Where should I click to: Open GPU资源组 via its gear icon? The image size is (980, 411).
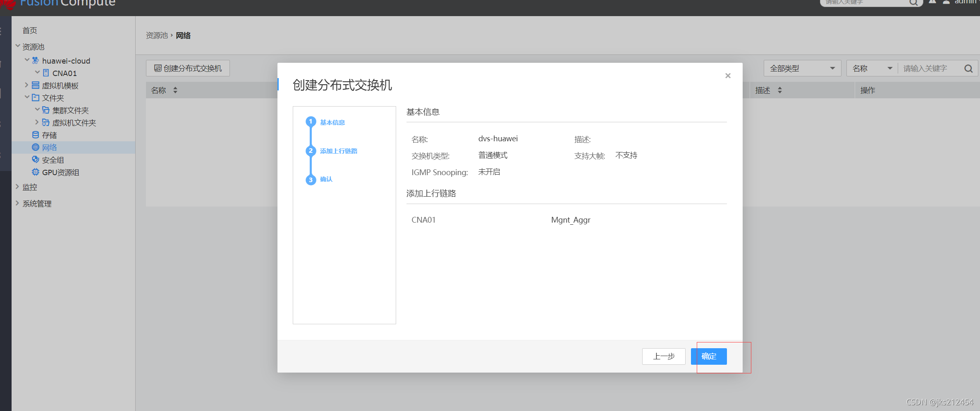[35, 172]
